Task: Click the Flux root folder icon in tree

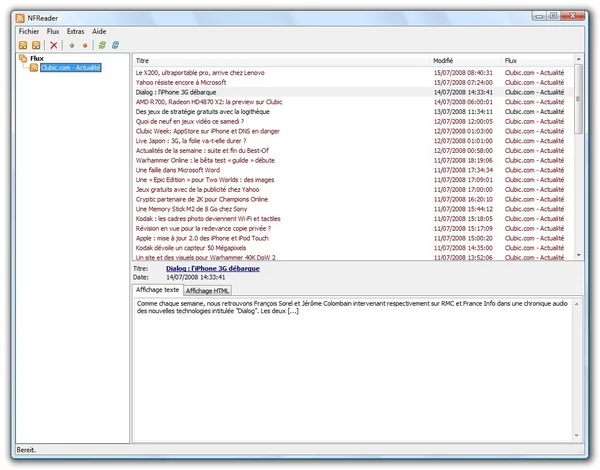Action: (x=23, y=58)
